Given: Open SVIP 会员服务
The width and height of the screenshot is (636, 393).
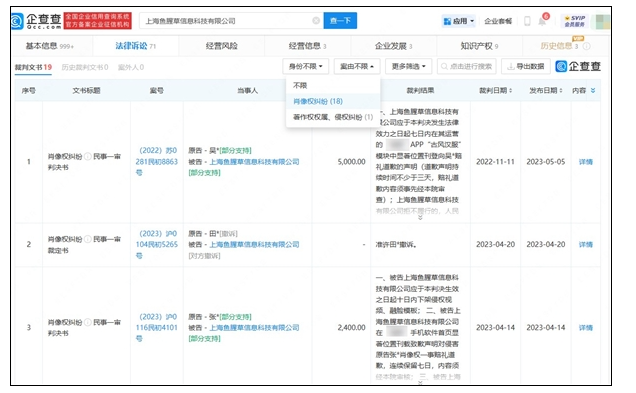Looking at the screenshot, I should [575, 21].
